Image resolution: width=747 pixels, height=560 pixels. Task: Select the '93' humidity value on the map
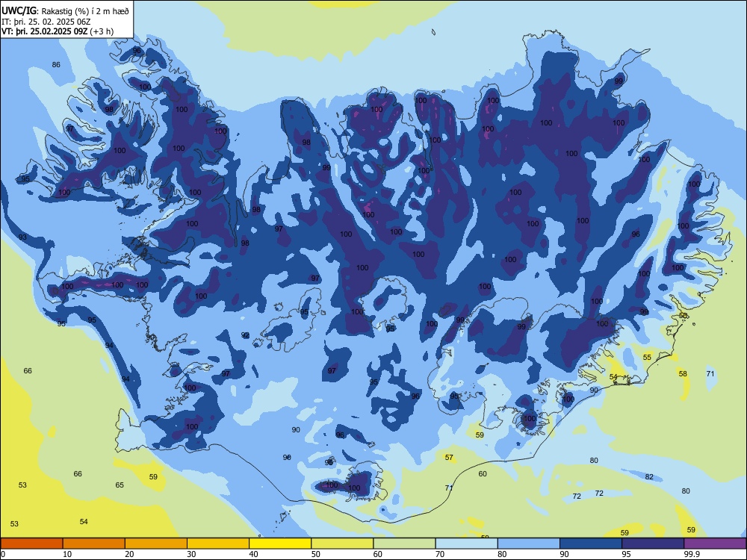coord(22,237)
